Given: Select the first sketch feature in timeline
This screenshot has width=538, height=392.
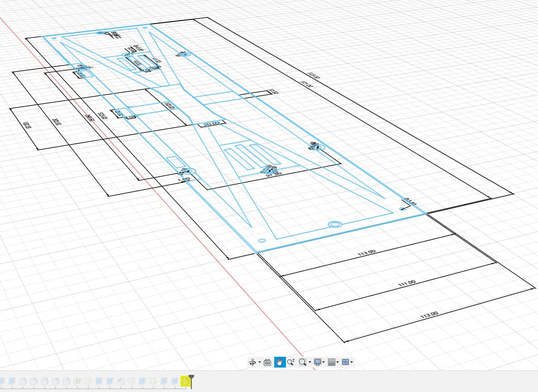Looking at the screenshot, I should pos(88,381).
